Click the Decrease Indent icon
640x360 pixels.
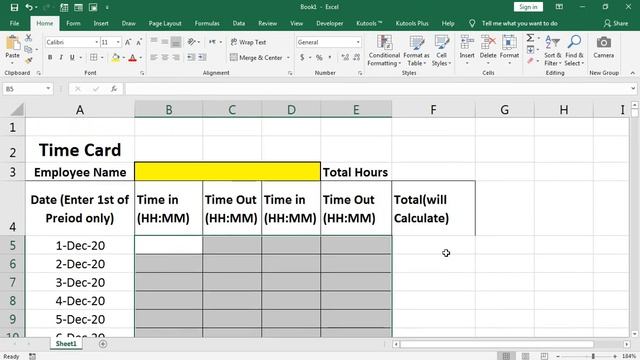[x=191, y=58]
